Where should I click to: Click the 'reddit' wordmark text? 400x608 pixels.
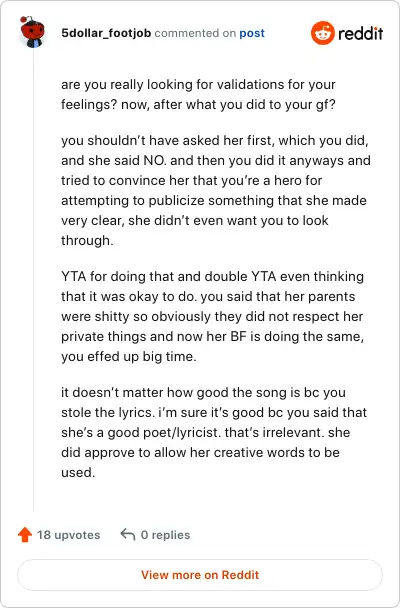[360, 33]
